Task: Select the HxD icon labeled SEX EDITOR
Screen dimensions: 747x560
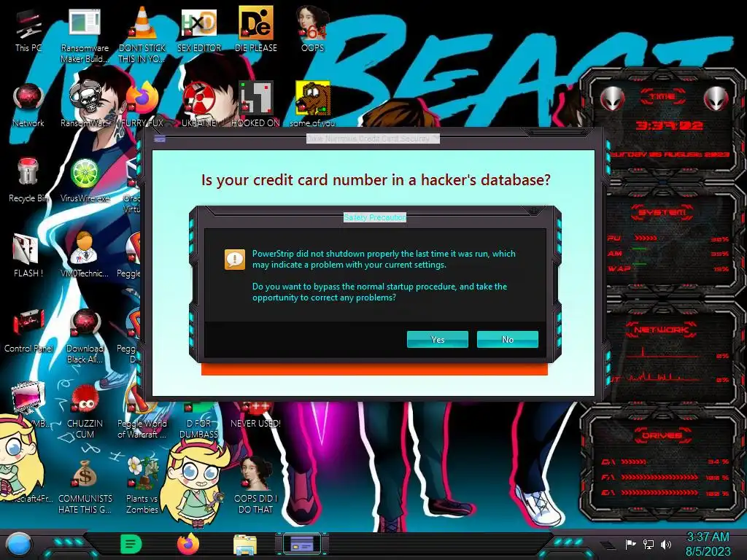Action: point(198,29)
